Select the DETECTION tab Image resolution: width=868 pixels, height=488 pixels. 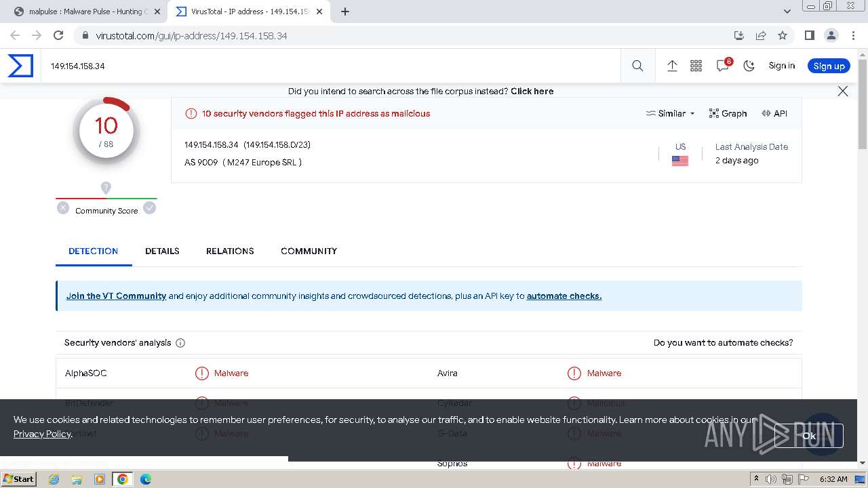click(x=94, y=251)
